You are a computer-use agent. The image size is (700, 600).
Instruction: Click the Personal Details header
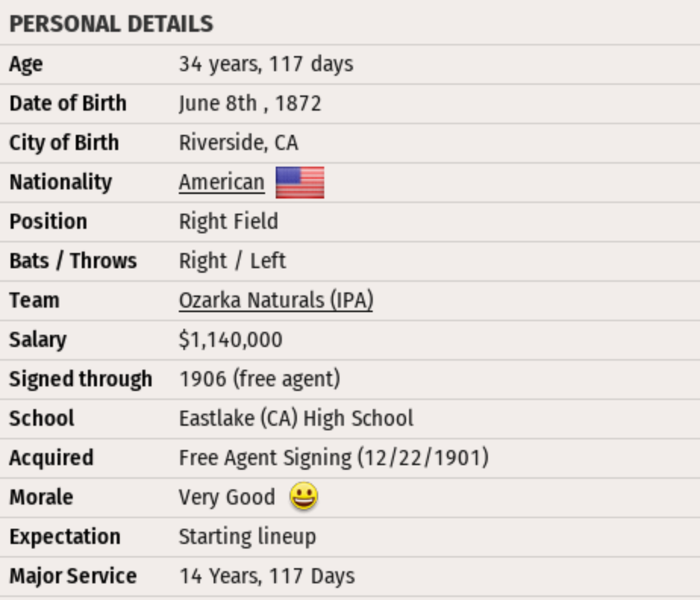click(x=111, y=23)
